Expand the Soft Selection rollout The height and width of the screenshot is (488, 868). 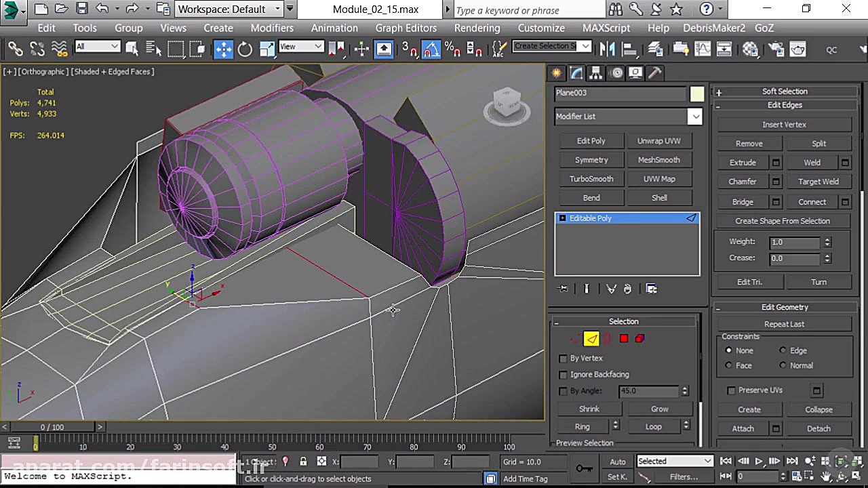[784, 91]
